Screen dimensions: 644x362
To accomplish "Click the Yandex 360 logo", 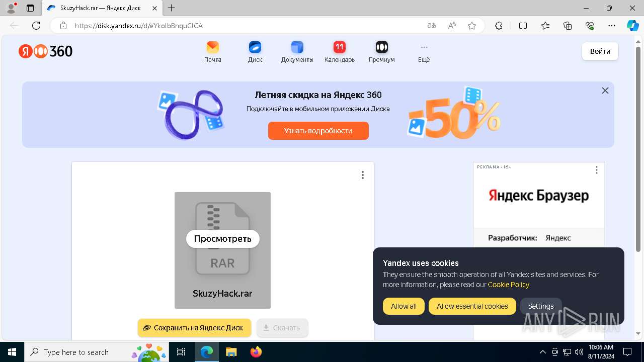I will point(46,51).
